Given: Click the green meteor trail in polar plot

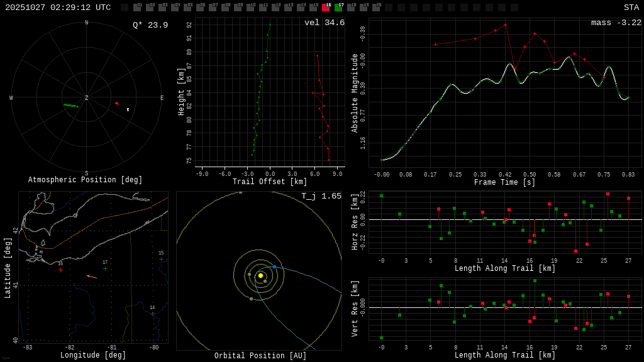Looking at the screenshot, I should (70, 106).
